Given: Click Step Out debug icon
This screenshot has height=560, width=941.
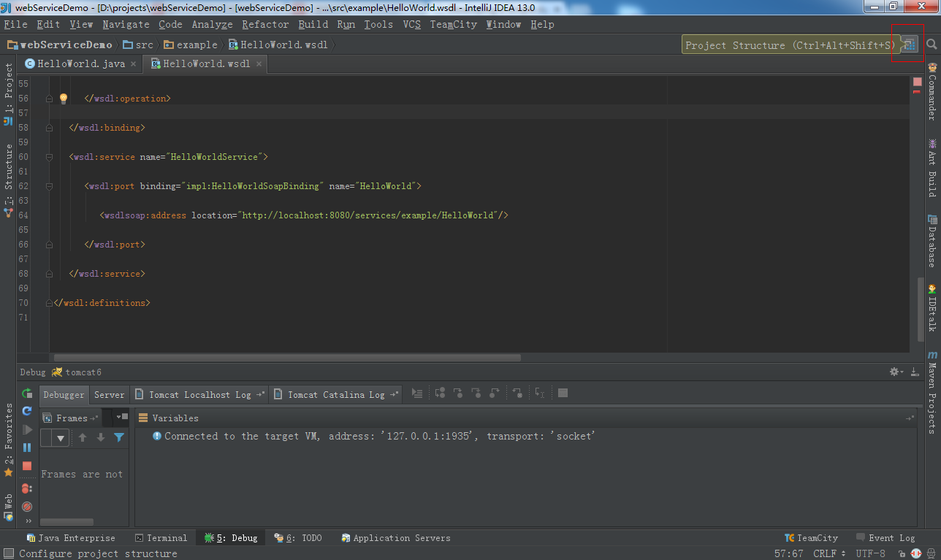Looking at the screenshot, I should (495, 394).
